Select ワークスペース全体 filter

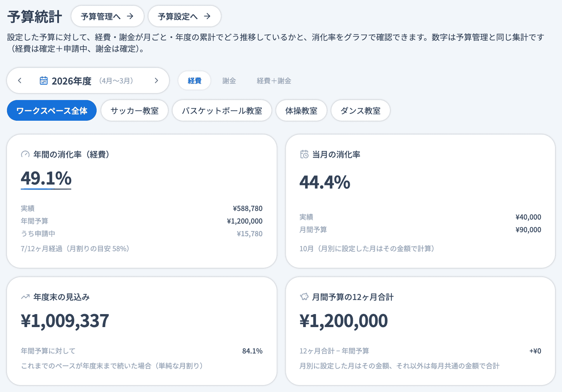tap(52, 111)
